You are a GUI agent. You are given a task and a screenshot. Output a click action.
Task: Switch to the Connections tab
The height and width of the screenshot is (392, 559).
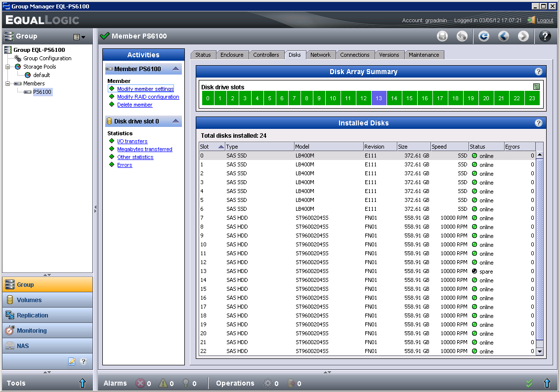[x=355, y=55]
